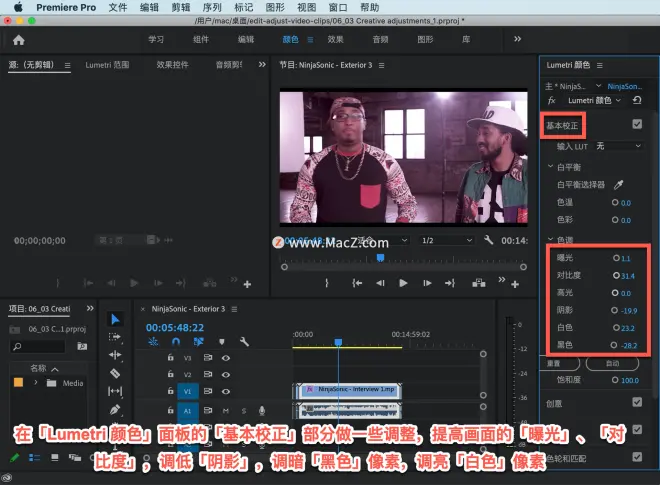Click the Home icon
Viewport: 660px width, 485px height.
click(19, 40)
